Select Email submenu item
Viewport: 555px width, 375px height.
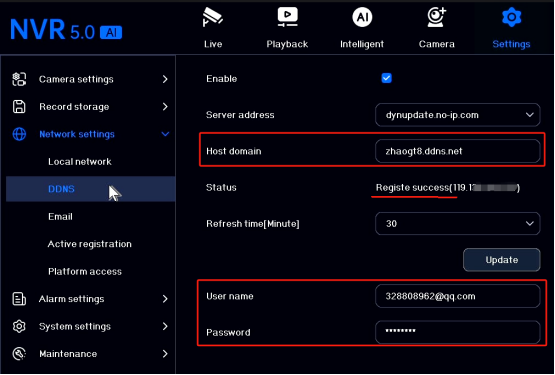[60, 217]
